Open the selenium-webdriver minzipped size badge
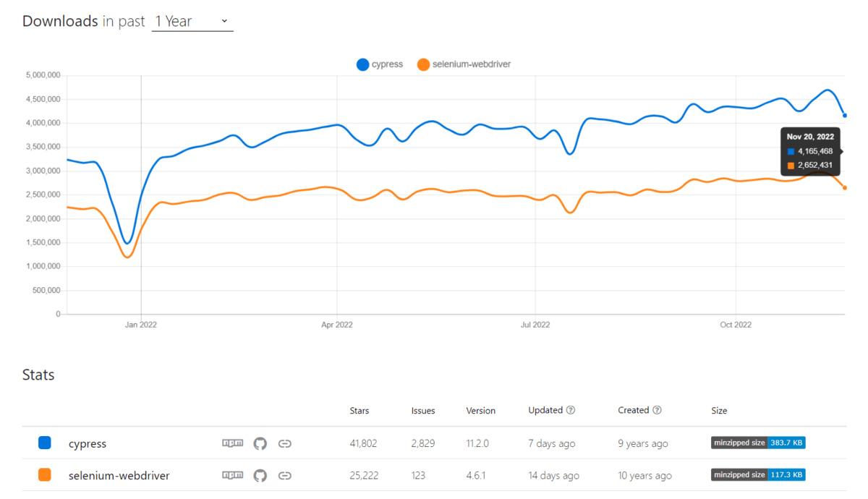Screen dimensions: 868x499 tap(758, 475)
